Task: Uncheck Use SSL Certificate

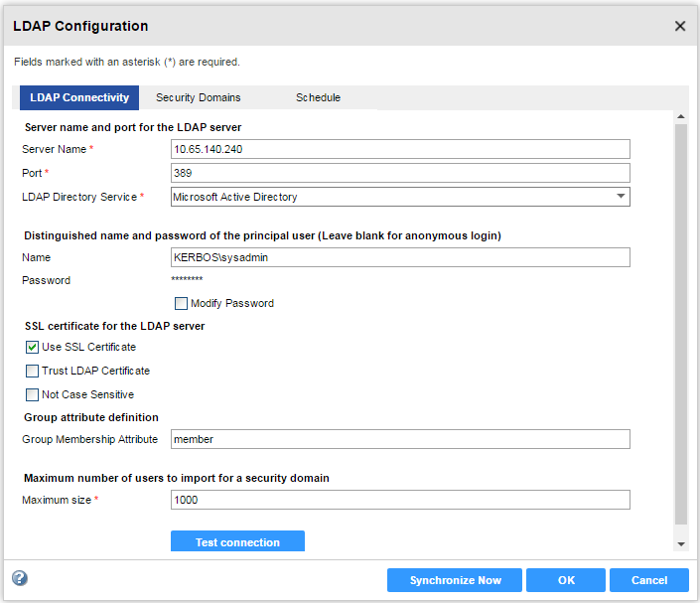Action: (33, 348)
